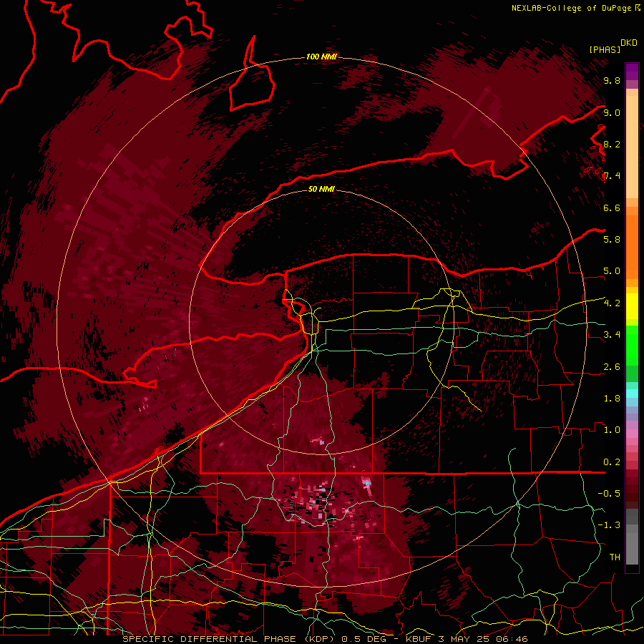This screenshot has height=644, width=644.
Task: Click the "NEXLAB-College of DuPage" header text
Action: (571, 8)
